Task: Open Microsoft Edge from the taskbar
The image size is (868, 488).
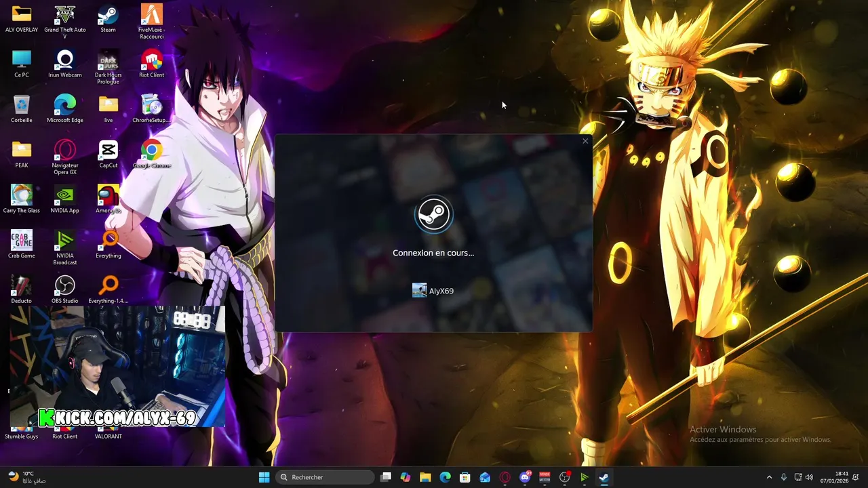Action: click(x=446, y=477)
